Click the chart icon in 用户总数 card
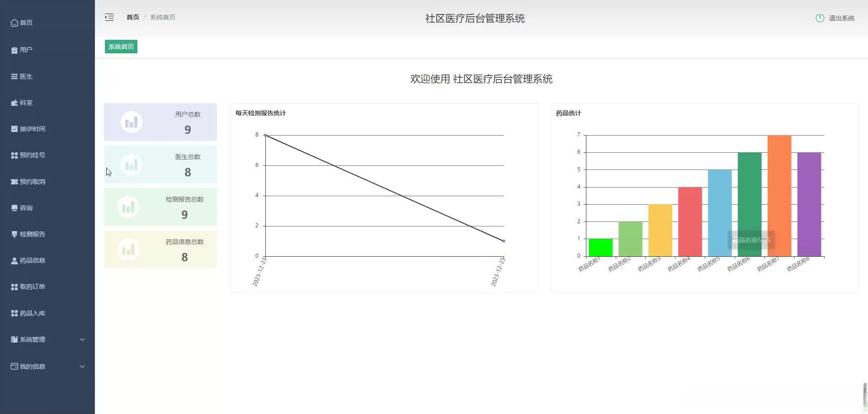 [132, 122]
